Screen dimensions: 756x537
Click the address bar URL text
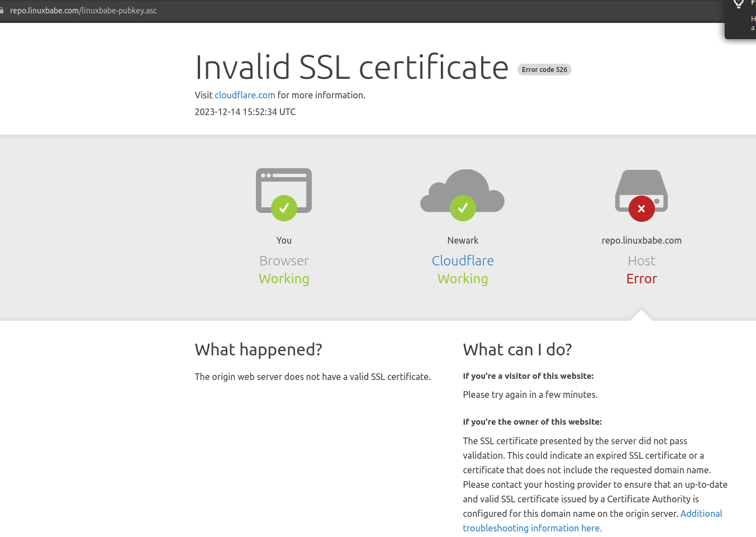83,11
